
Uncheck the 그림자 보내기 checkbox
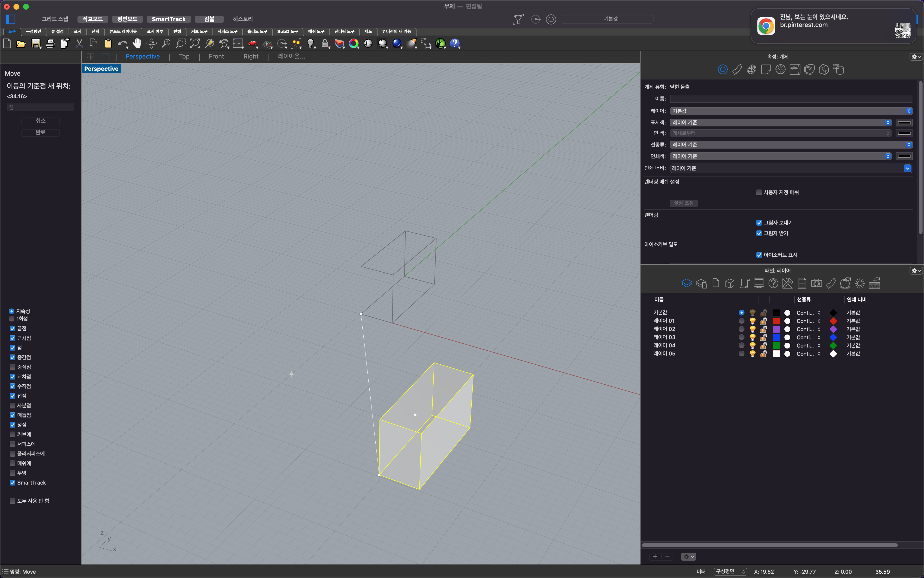759,223
